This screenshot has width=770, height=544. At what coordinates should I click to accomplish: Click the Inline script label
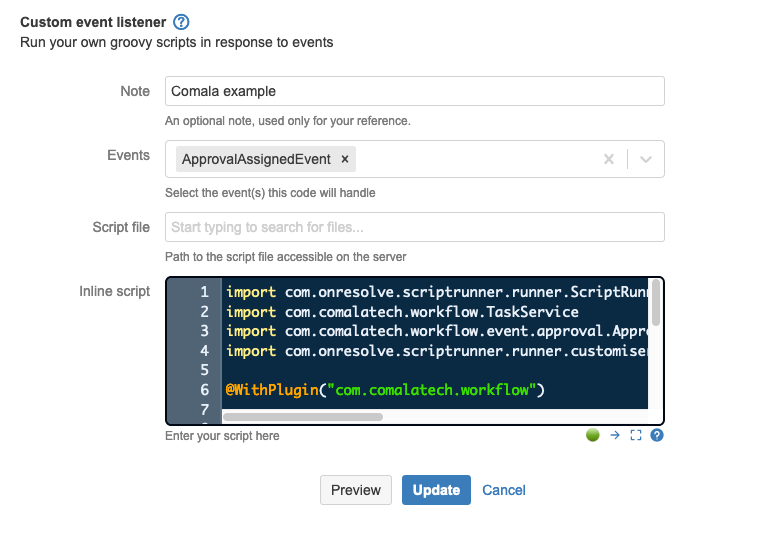(x=114, y=291)
